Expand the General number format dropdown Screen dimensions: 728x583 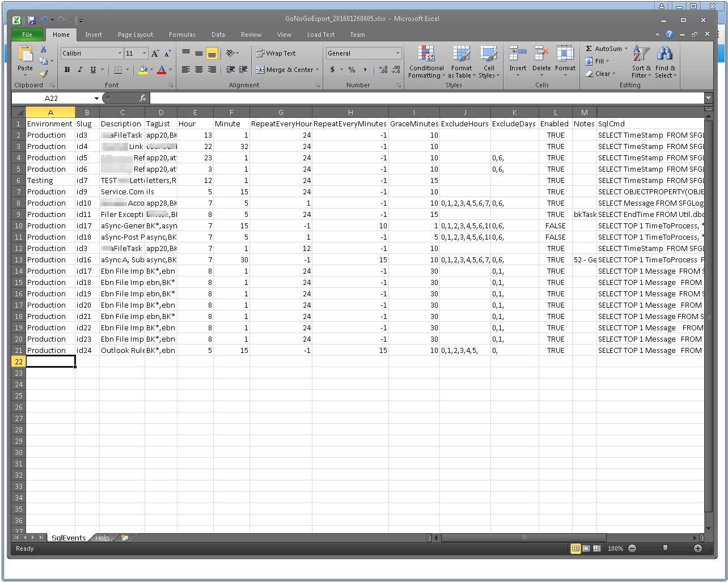pyautogui.click(x=397, y=53)
